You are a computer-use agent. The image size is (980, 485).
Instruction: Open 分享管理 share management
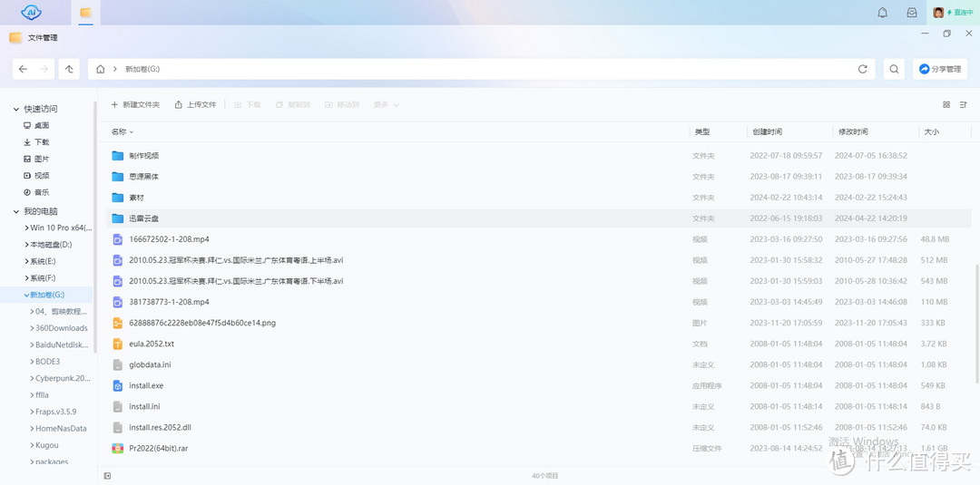pos(939,69)
